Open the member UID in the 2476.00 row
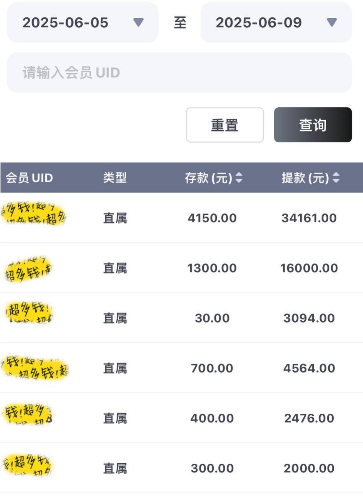Screen dimensions: 363x499 click(28, 414)
